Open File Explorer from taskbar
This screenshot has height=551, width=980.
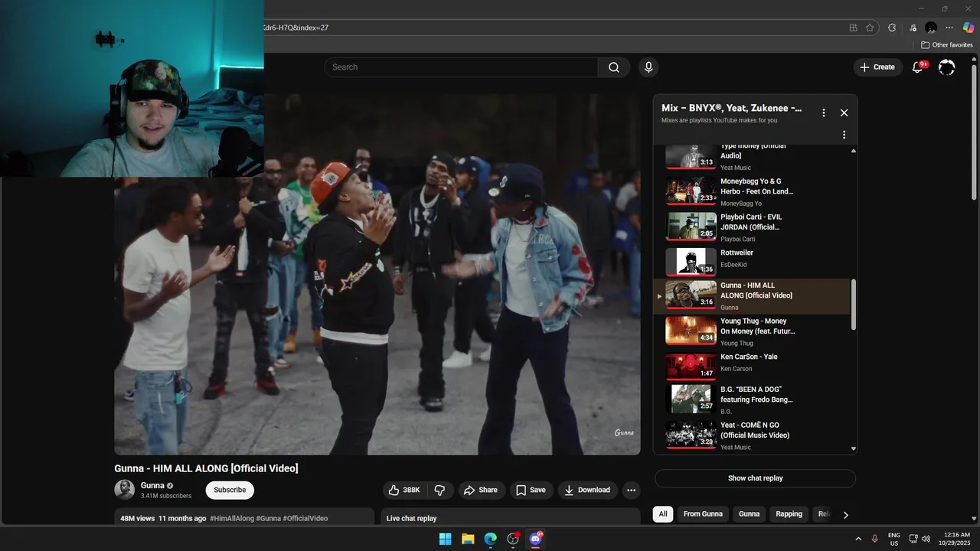[468, 539]
